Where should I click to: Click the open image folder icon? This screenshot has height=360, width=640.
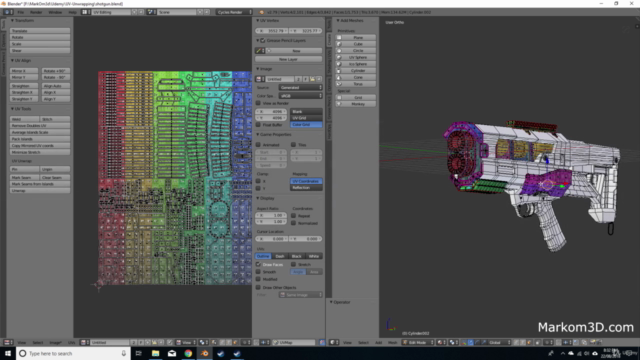coord(312,79)
